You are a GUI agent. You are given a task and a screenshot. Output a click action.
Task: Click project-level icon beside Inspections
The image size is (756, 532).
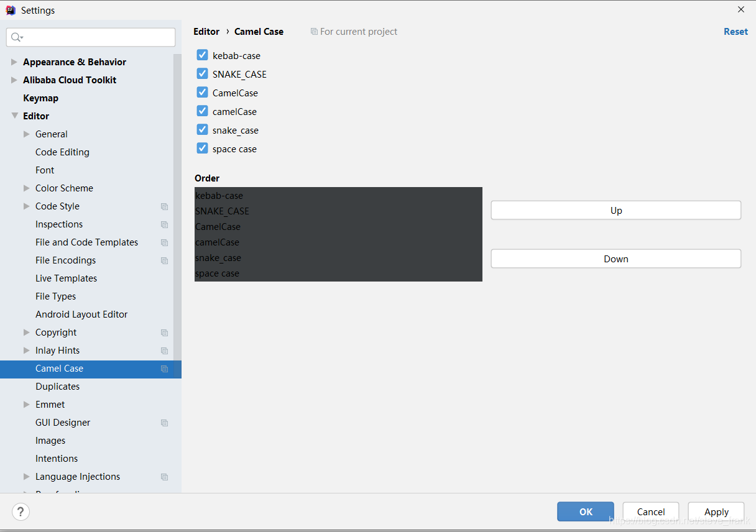164,224
